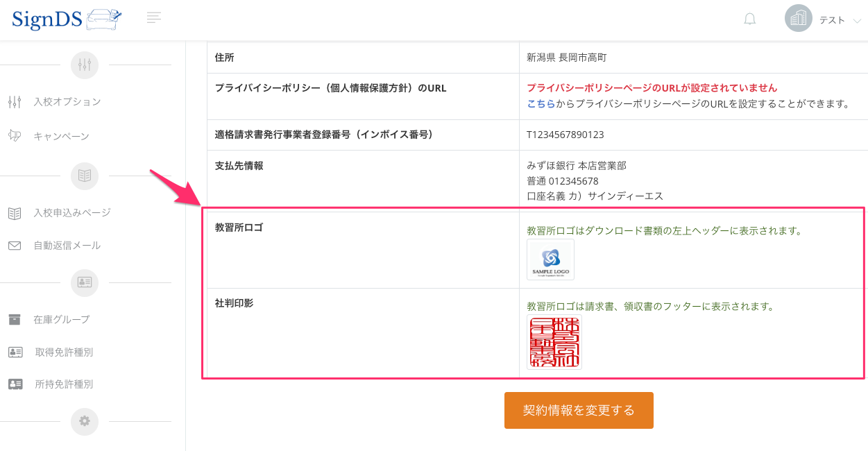Open the notification bell

[x=749, y=19]
